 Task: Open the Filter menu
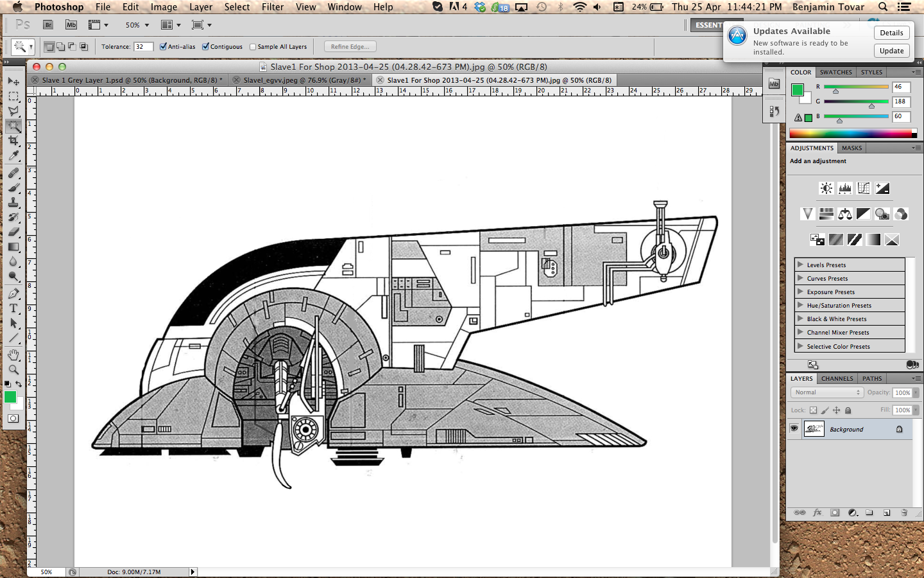[273, 7]
